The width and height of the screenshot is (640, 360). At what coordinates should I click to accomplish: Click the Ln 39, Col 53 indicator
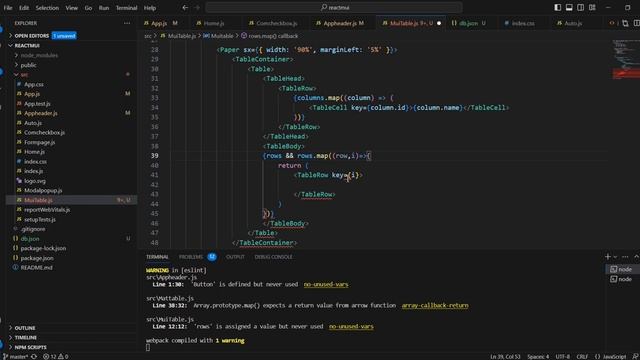[x=505, y=357]
